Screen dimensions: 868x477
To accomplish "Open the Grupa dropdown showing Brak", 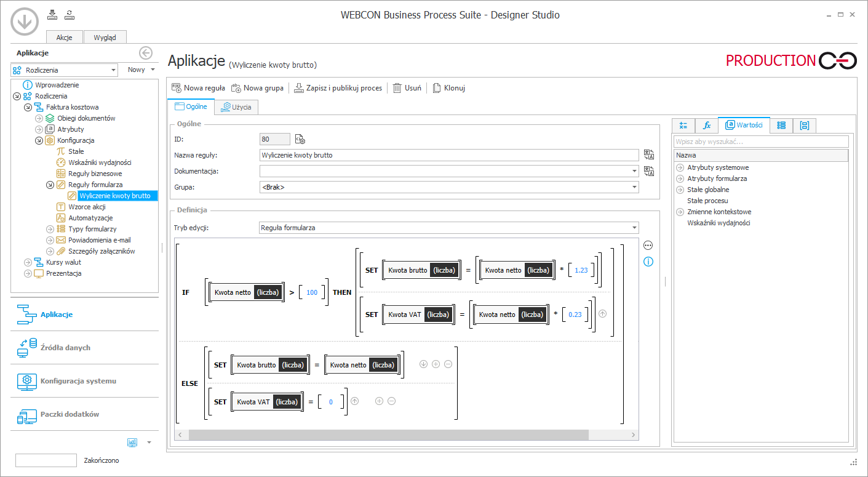I will coord(634,186).
